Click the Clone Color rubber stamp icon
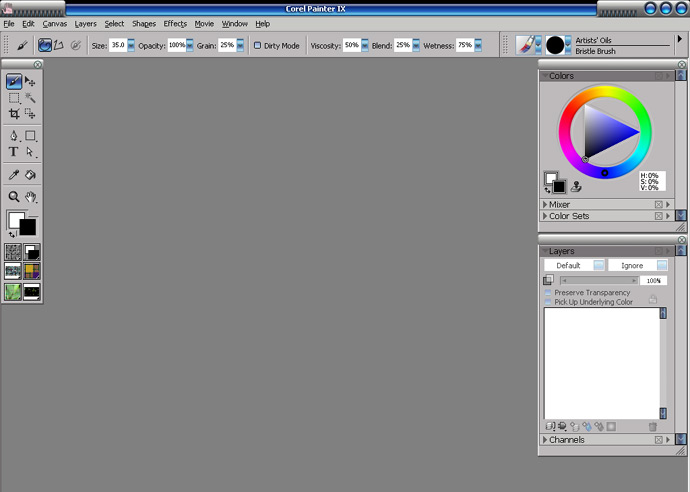Viewport: 690px width, 492px height. pyautogui.click(x=576, y=187)
